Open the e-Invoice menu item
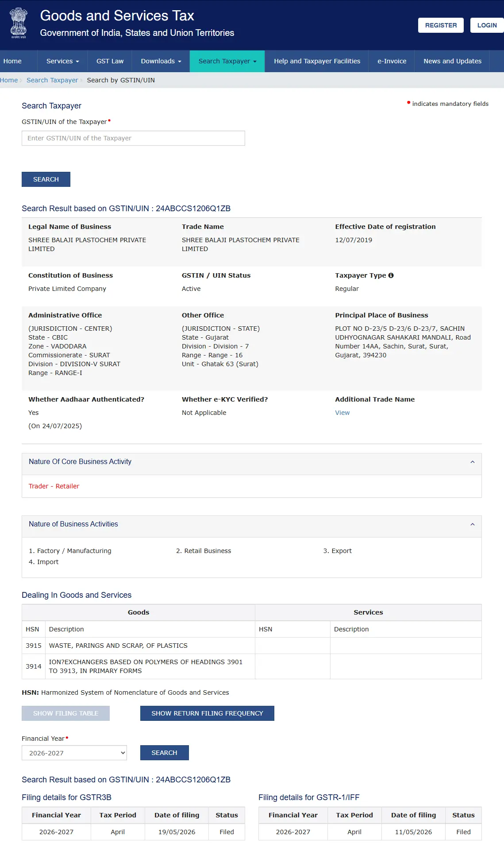 pyautogui.click(x=392, y=61)
